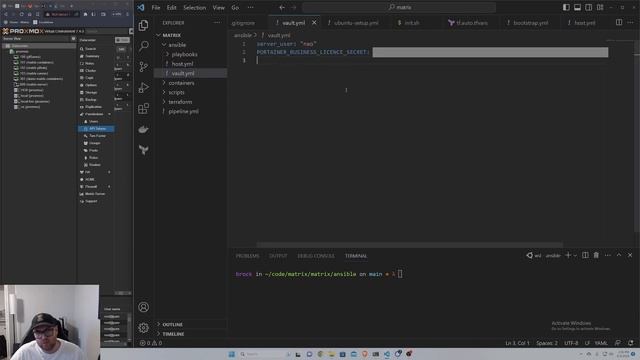Open the Search view in activity bar
The image size is (640, 360).
coord(143,46)
